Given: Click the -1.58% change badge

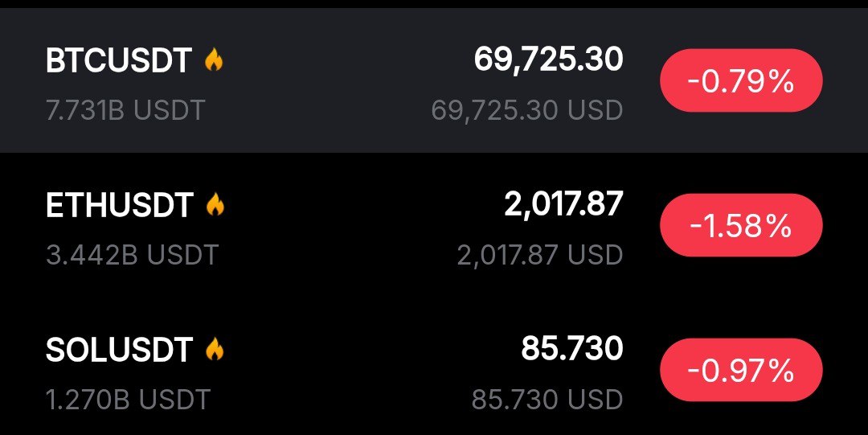Looking at the screenshot, I should coord(740,226).
